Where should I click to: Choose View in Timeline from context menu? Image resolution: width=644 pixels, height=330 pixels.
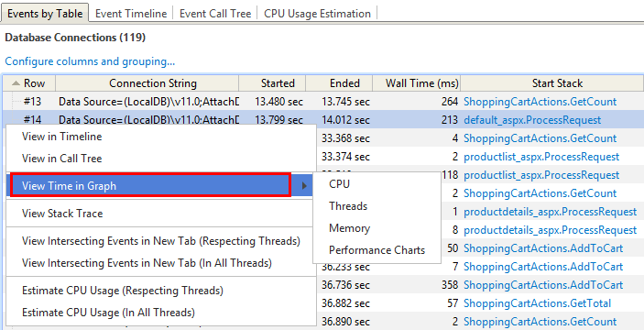click(x=62, y=137)
